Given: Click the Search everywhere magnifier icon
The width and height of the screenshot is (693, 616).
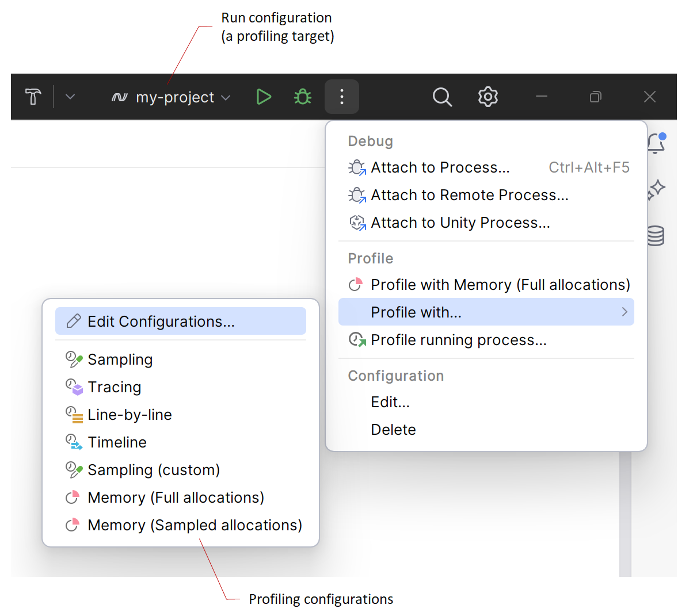Looking at the screenshot, I should tap(442, 97).
